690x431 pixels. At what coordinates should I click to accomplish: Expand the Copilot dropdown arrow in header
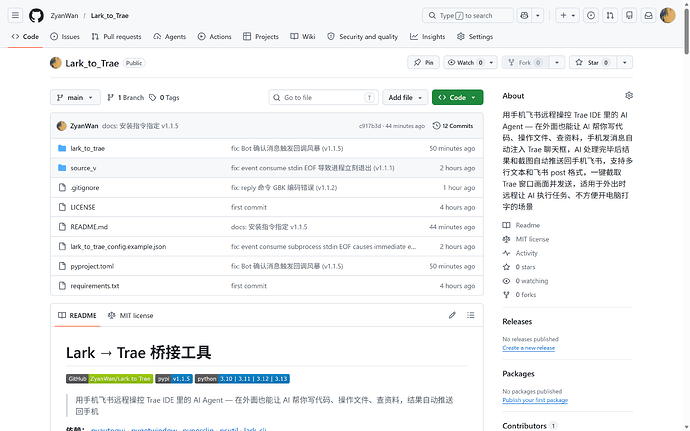pyautogui.click(x=538, y=15)
